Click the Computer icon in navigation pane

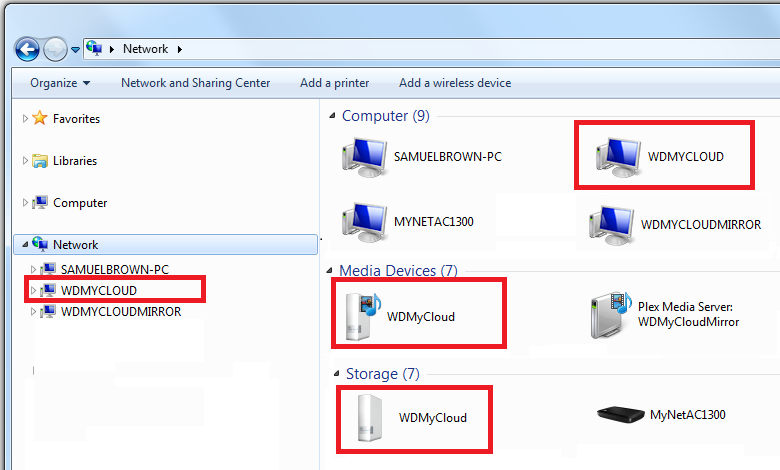pos(40,202)
